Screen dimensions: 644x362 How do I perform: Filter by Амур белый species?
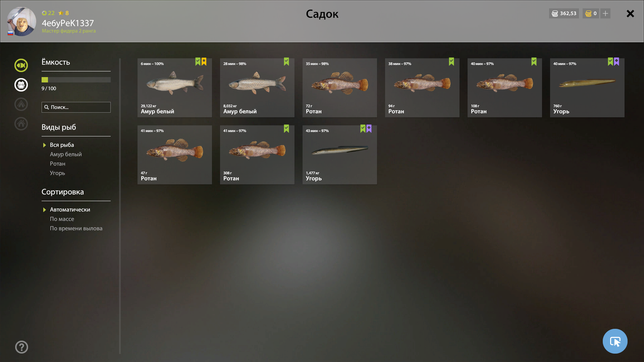click(x=66, y=154)
